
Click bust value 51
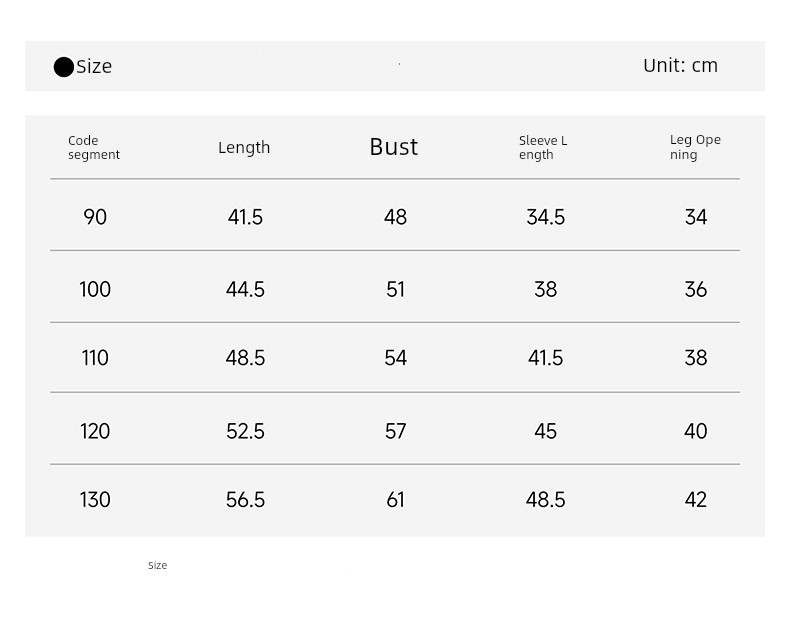pos(396,289)
